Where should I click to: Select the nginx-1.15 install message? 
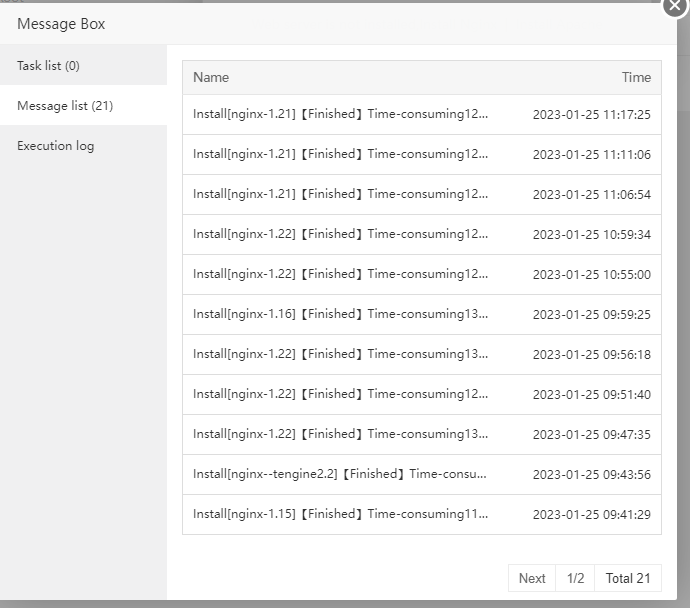point(341,515)
